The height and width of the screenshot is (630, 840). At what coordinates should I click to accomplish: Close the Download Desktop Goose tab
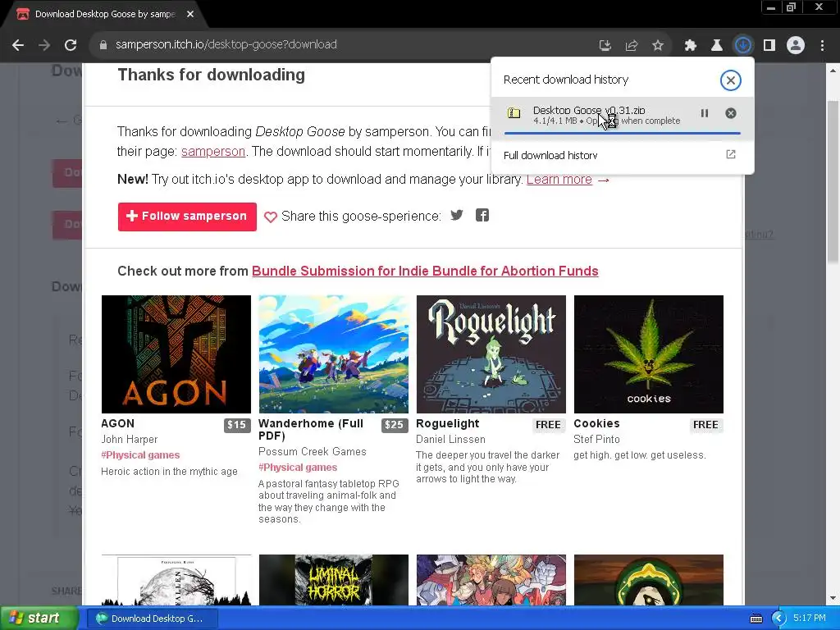click(190, 14)
